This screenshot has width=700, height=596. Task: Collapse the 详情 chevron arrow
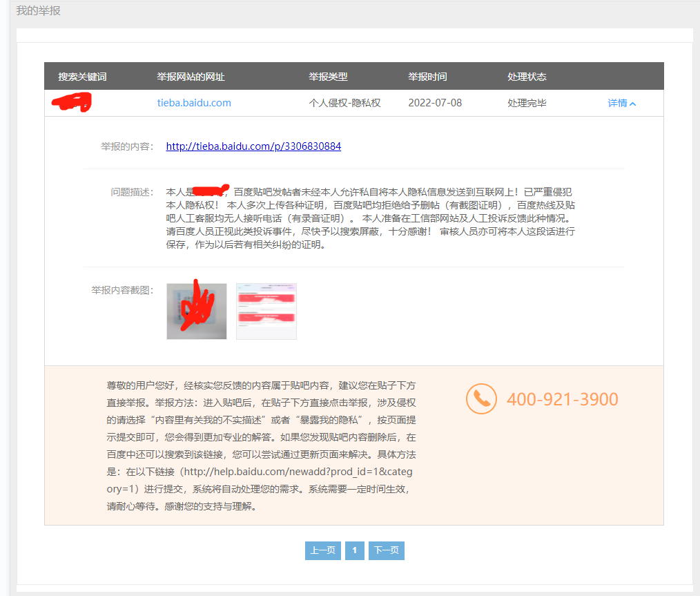point(633,104)
